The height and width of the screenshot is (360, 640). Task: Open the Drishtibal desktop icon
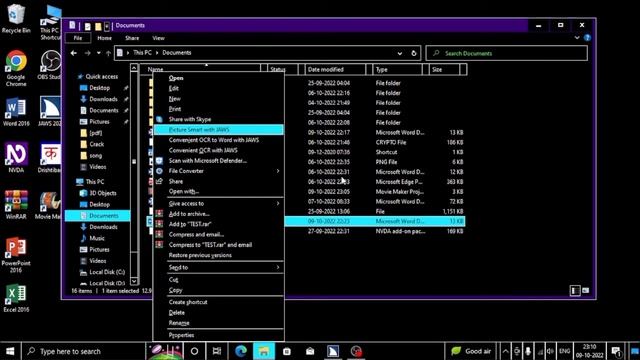point(50,158)
